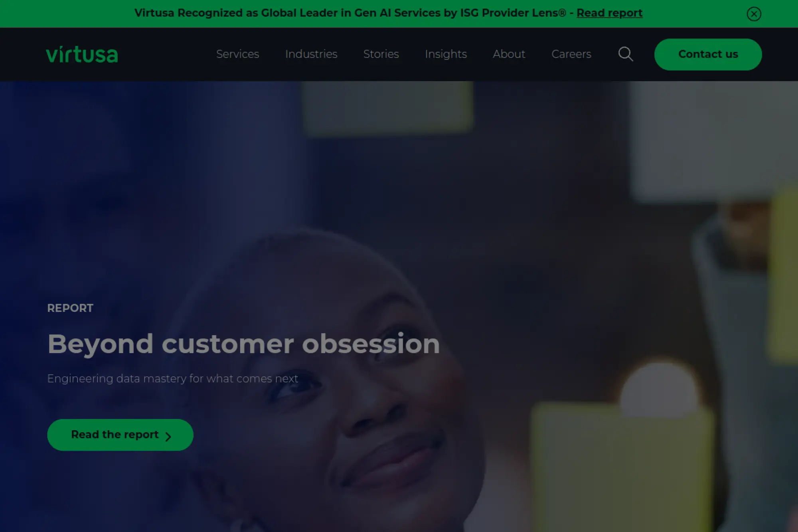
Task: Open the About menu item
Action: pyautogui.click(x=509, y=54)
